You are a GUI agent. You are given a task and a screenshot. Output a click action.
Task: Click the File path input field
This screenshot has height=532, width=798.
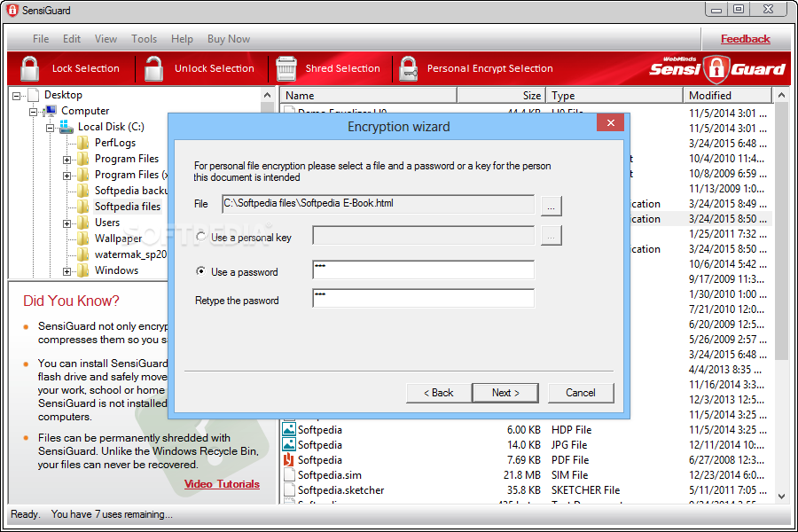click(x=378, y=204)
